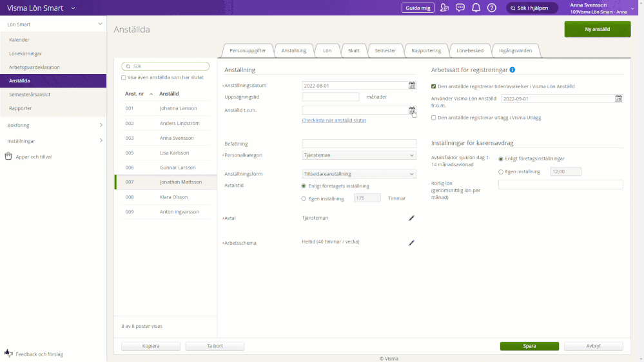Image resolution: width=644 pixels, height=362 pixels.
Task: Switch to the Lön tab
Action: click(x=327, y=50)
